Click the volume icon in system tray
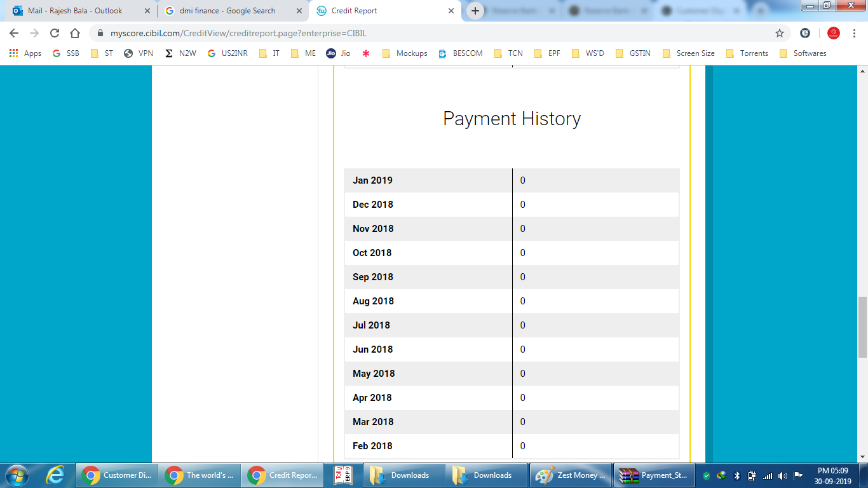This screenshot has width=868, height=488. point(782,475)
